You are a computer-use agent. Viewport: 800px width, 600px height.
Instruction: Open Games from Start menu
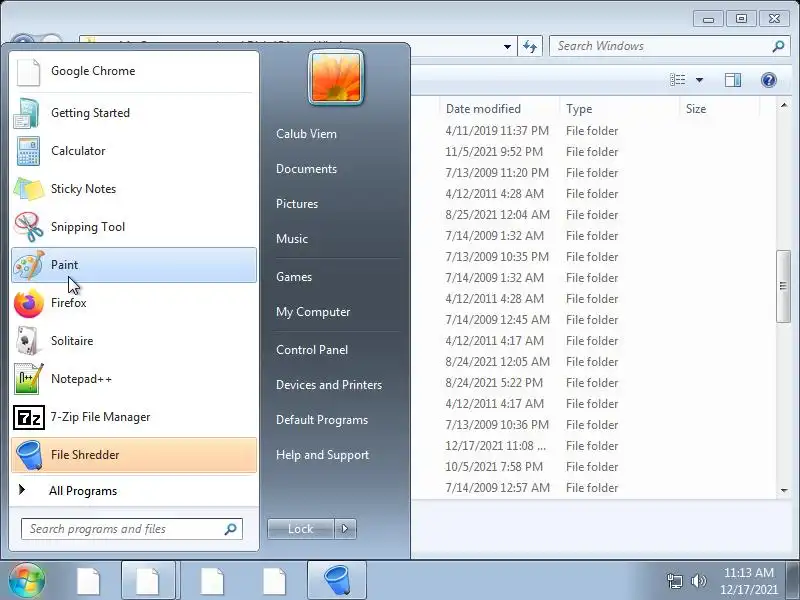pyautogui.click(x=294, y=277)
